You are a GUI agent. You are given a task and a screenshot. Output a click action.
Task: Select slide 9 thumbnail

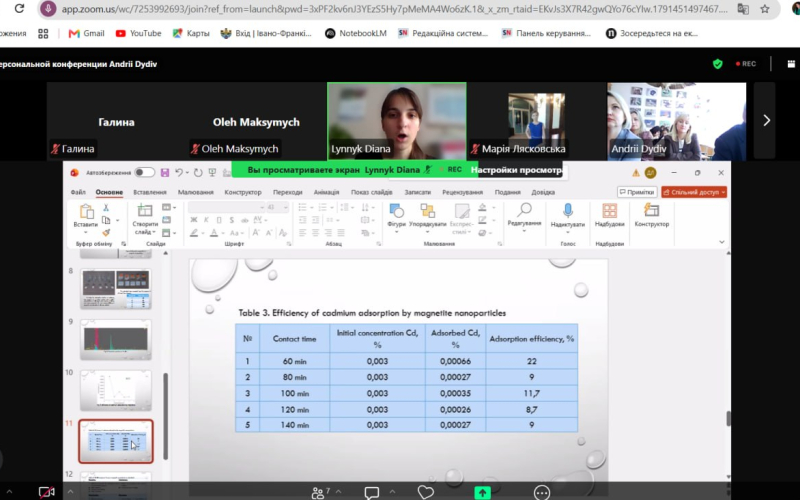click(116, 340)
